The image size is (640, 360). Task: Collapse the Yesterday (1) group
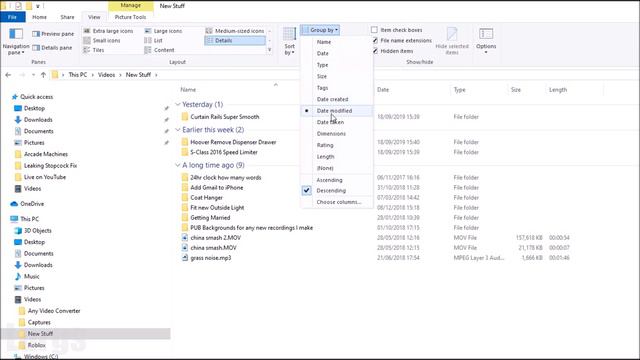click(x=178, y=104)
